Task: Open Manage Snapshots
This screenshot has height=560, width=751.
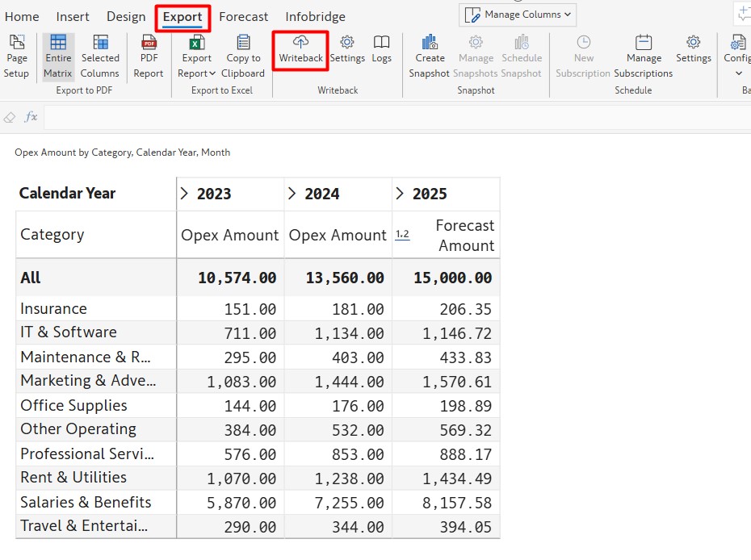Action: (476, 56)
